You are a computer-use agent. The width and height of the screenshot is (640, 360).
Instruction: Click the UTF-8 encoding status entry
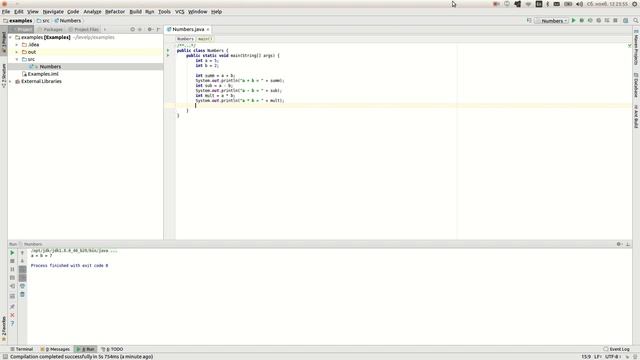tap(613, 357)
